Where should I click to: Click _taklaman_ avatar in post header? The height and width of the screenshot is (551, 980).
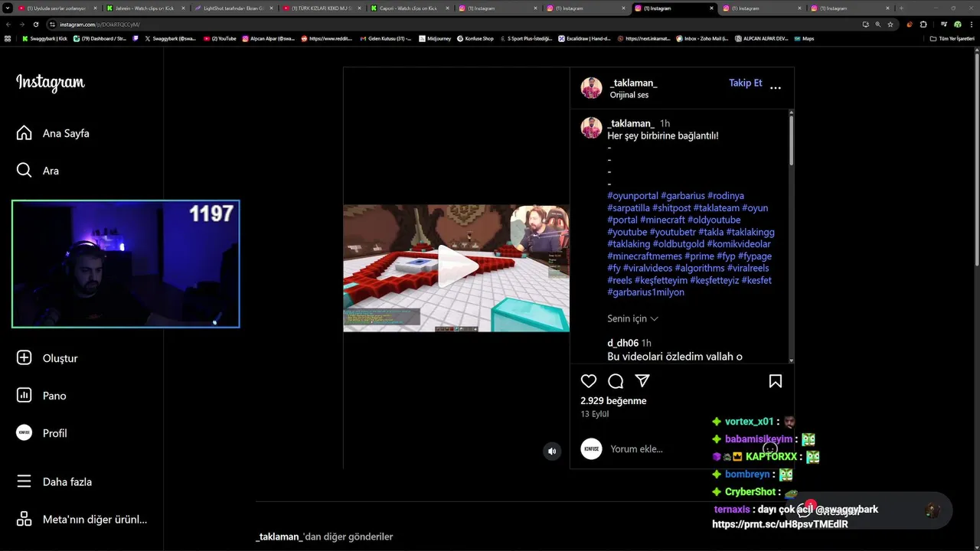(x=592, y=88)
